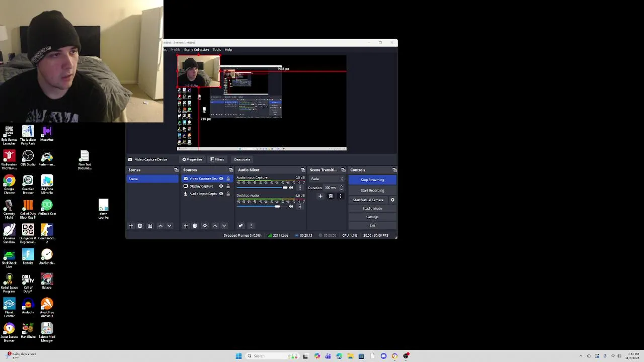
Task: Enable Studio Mode
Action: (372, 209)
